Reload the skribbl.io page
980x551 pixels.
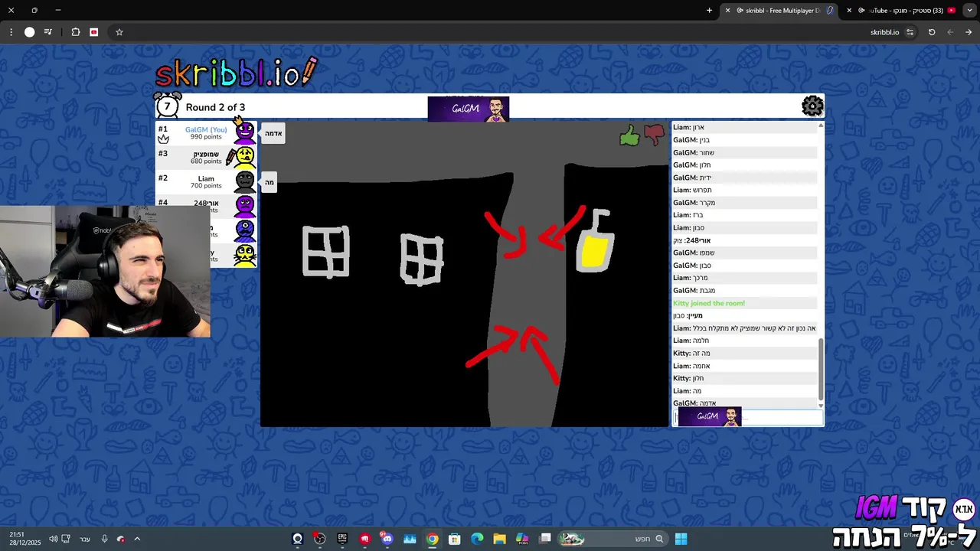[932, 32]
